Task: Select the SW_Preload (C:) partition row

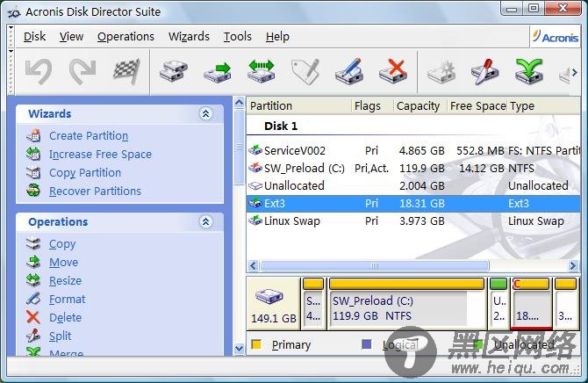Action: pyautogui.click(x=413, y=168)
